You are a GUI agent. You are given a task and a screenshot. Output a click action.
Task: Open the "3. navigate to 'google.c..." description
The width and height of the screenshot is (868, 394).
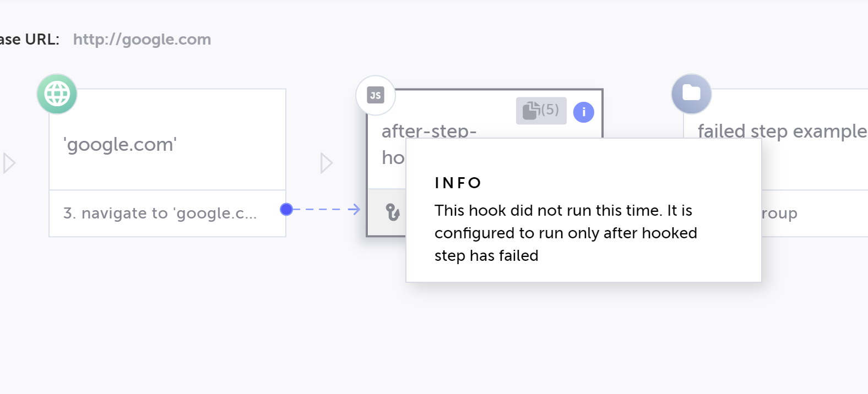tap(160, 214)
